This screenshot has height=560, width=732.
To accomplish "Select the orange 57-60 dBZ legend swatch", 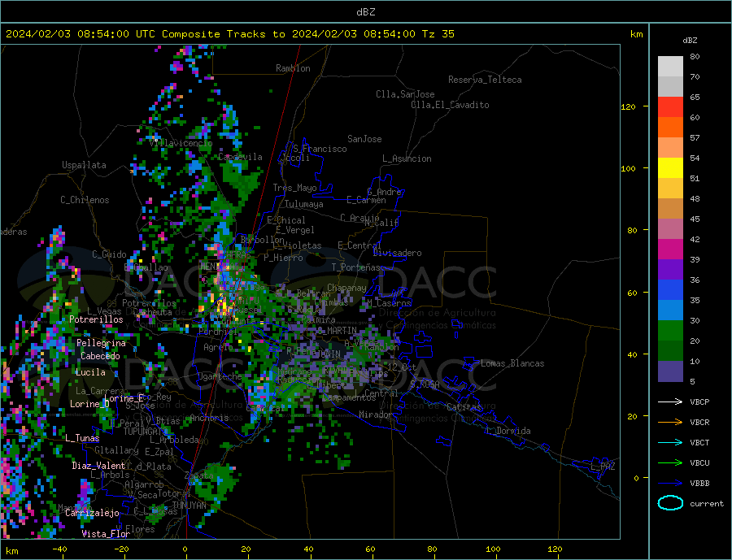I will [670, 128].
